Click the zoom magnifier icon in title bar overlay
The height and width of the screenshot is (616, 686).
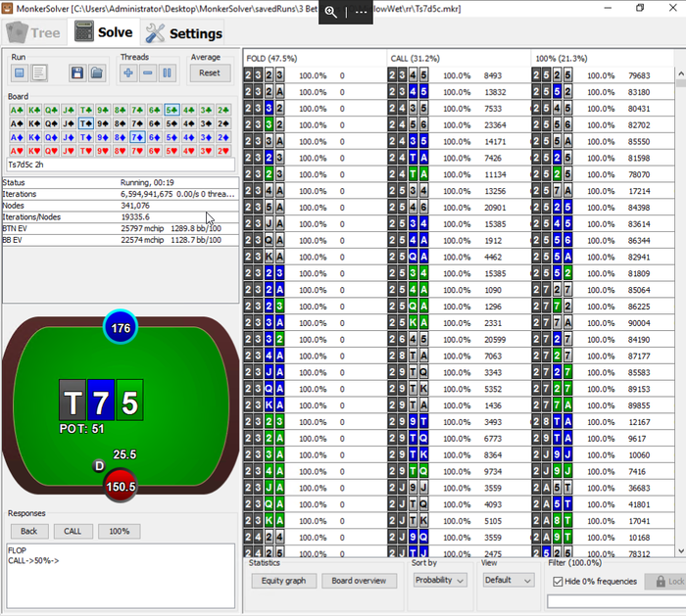pos(331,12)
